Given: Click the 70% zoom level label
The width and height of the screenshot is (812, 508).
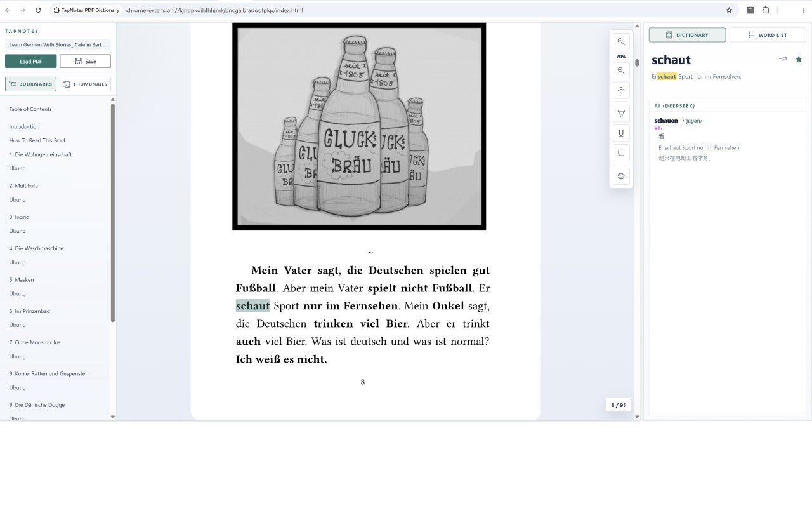Looking at the screenshot, I should click(x=621, y=57).
